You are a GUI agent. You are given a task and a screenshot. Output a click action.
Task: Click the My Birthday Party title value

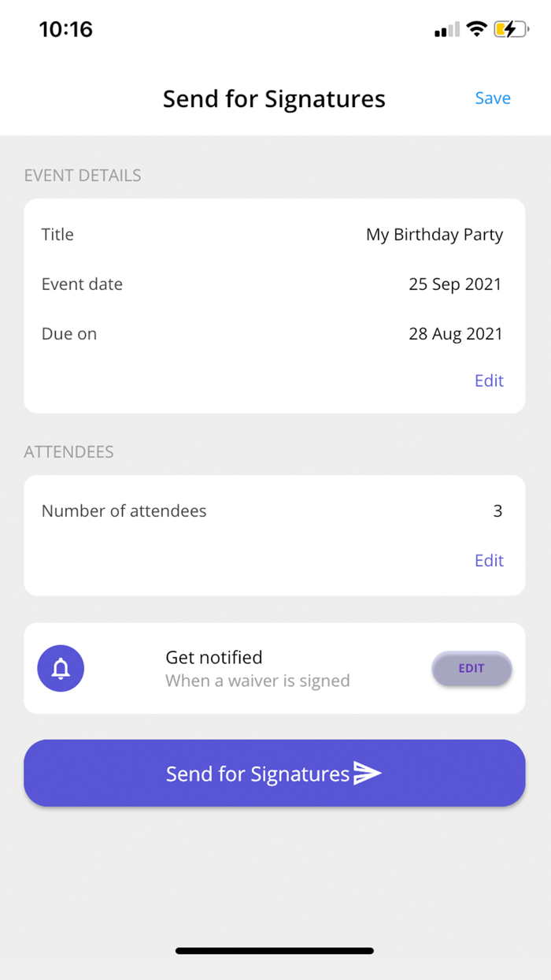coord(434,234)
